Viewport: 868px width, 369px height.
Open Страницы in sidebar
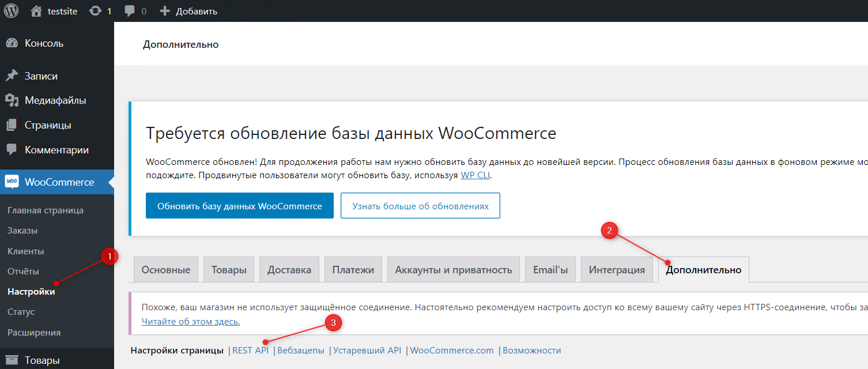tap(47, 125)
